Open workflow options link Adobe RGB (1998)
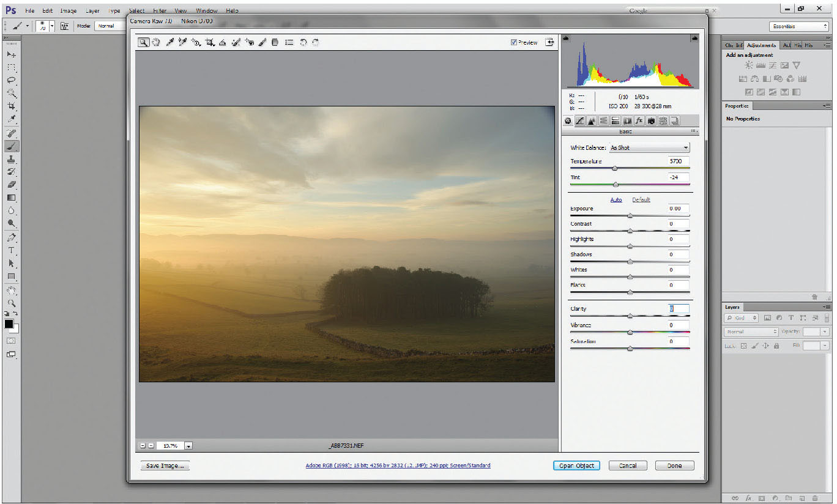 (398, 465)
